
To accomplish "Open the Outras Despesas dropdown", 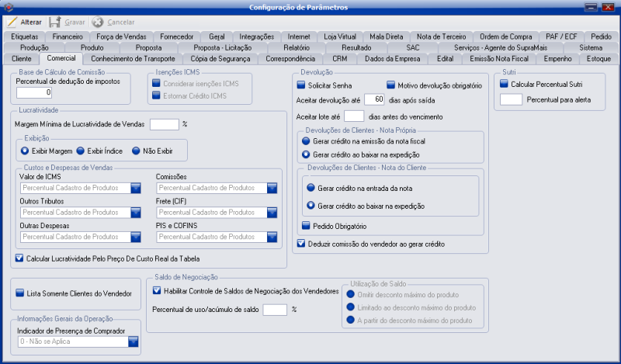I will point(136,237).
